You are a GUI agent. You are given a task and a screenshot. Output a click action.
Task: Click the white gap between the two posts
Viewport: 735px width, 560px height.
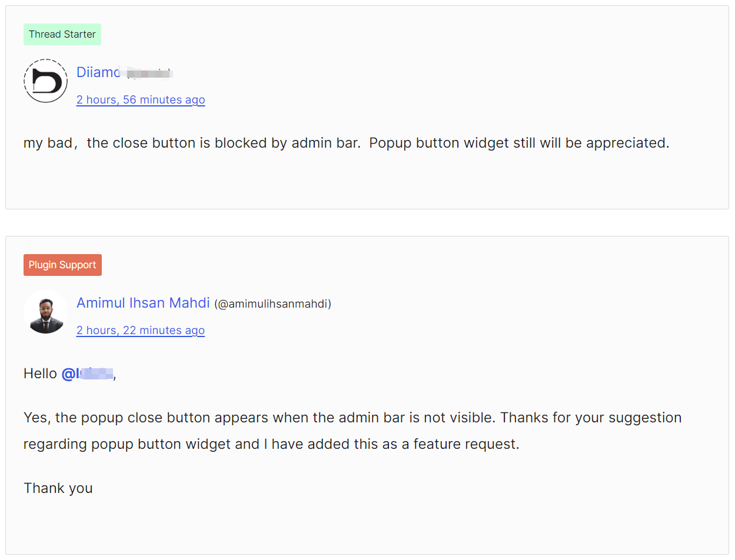point(367,222)
